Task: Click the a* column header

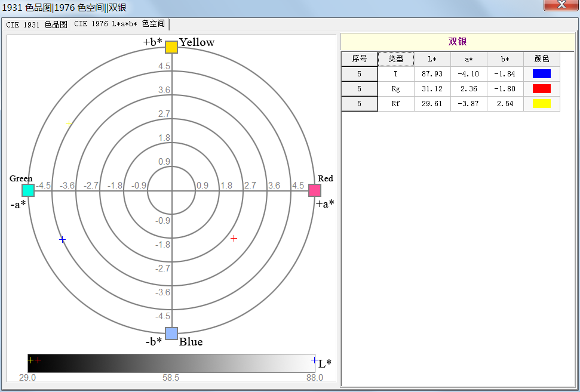Action: point(469,58)
